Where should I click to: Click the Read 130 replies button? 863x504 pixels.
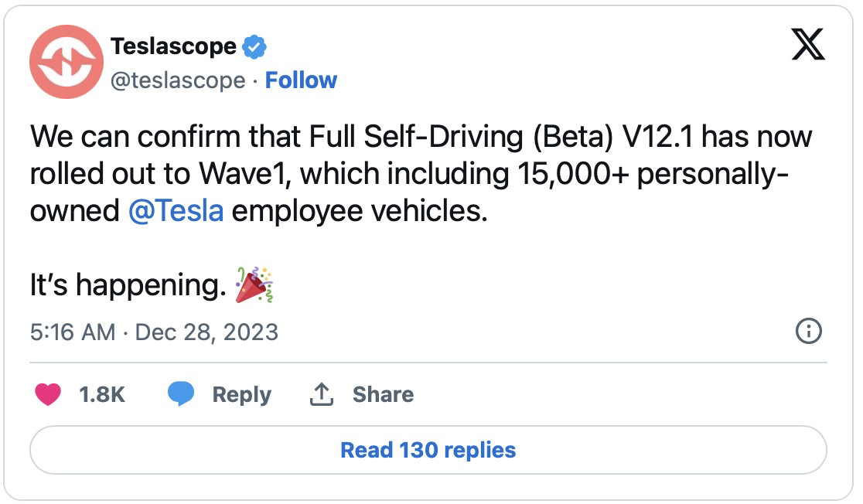pos(428,450)
